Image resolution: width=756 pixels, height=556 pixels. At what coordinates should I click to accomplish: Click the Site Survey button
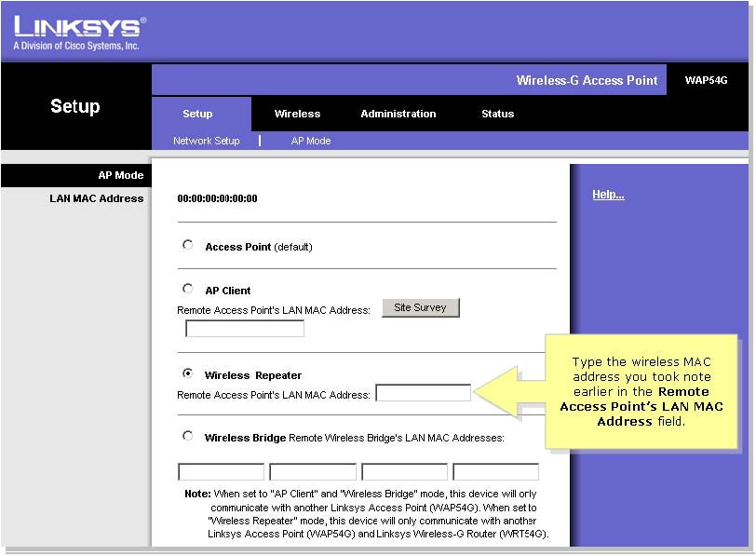(420, 307)
